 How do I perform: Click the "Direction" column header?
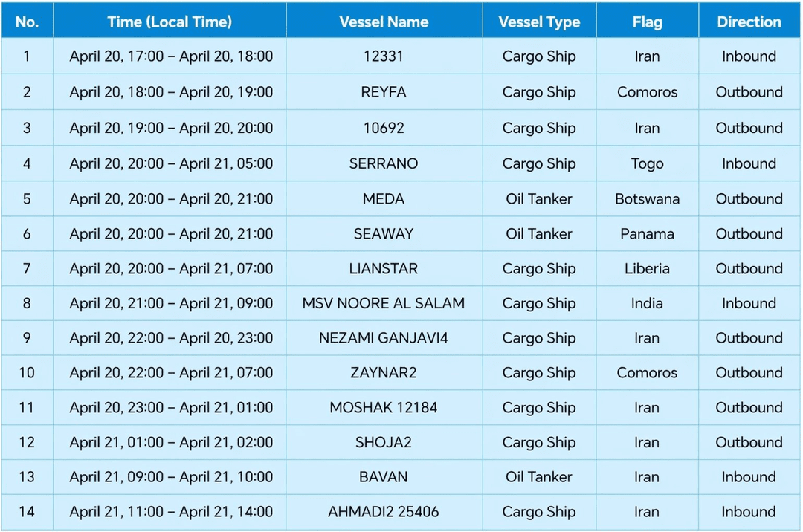coord(749,22)
